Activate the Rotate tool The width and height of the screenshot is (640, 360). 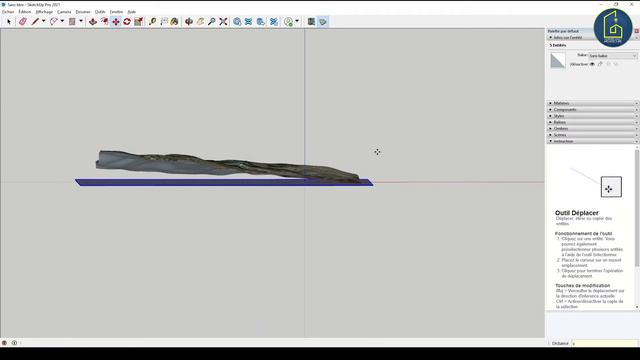click(x=127, y=22)
